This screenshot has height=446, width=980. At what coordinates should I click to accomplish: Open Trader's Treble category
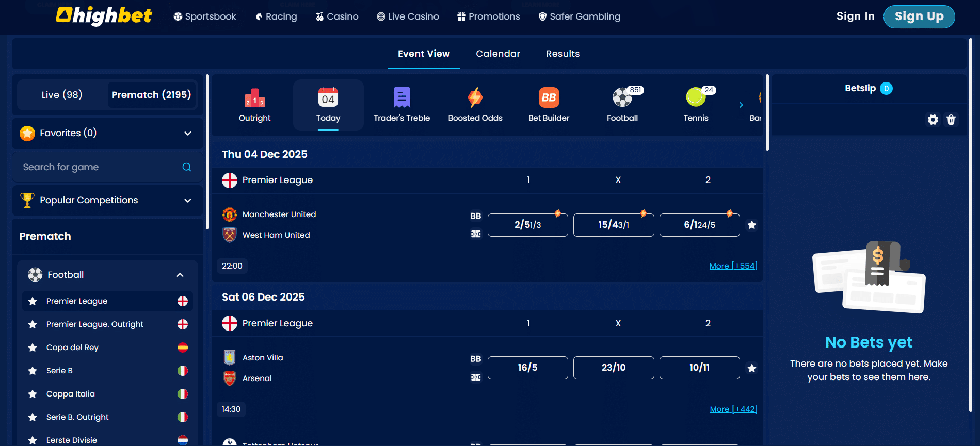pyautogui.click(x=401, y=105)
